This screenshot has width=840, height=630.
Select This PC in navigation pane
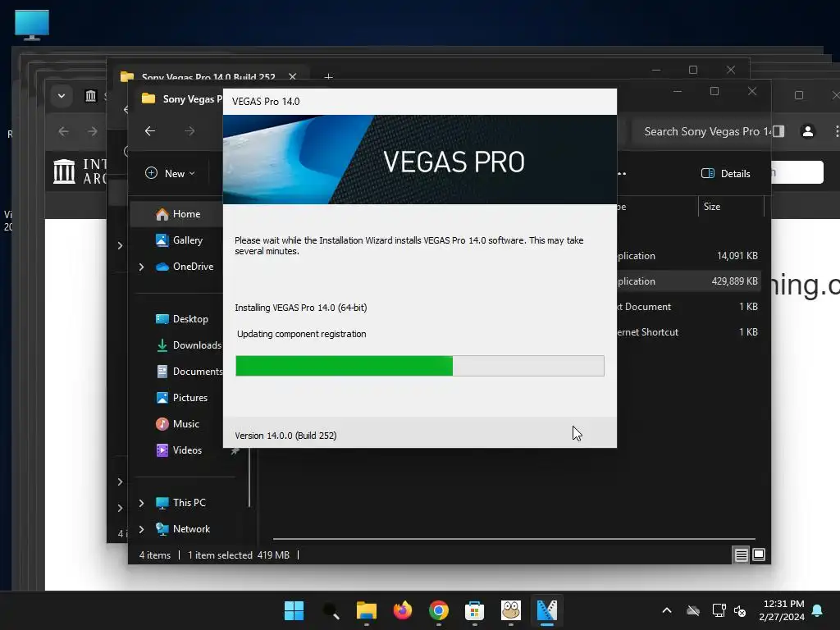click(180, 503)
